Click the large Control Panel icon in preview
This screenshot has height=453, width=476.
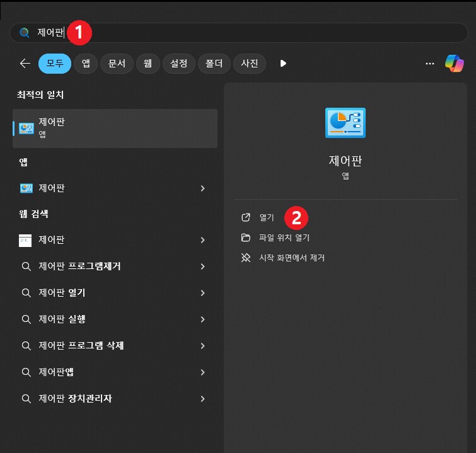[345, 123]
